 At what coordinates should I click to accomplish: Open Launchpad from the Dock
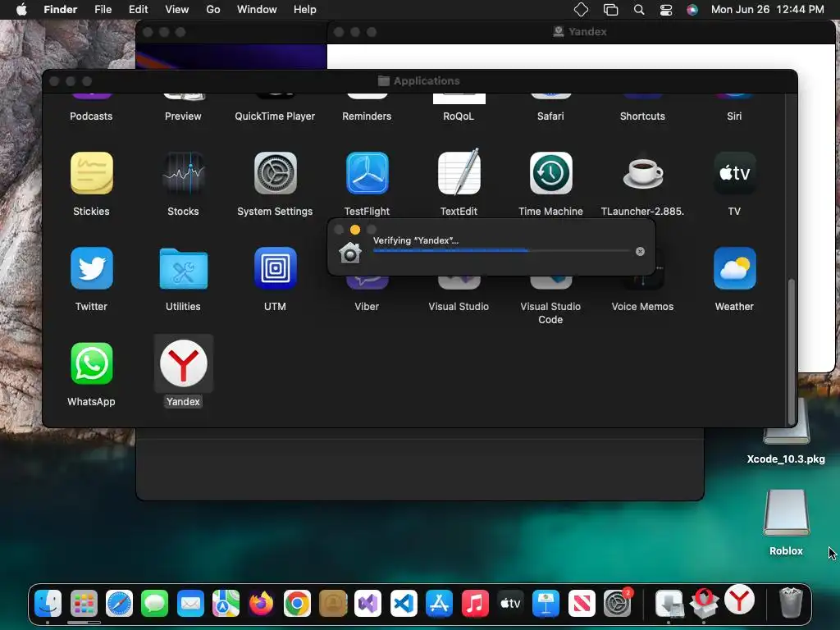(x=84, y=604)
